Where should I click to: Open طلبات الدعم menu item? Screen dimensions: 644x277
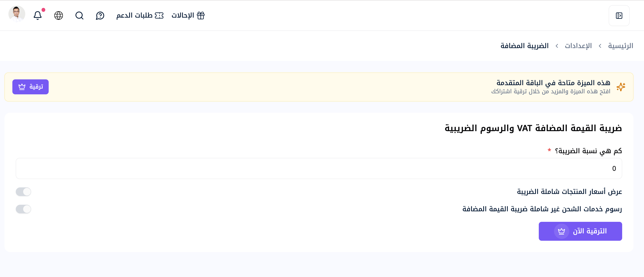click(x=140, y=16)
